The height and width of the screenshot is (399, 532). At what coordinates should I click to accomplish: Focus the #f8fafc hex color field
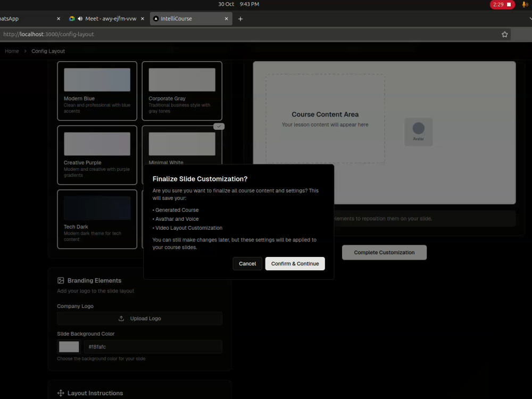click(x=153, y=347)
